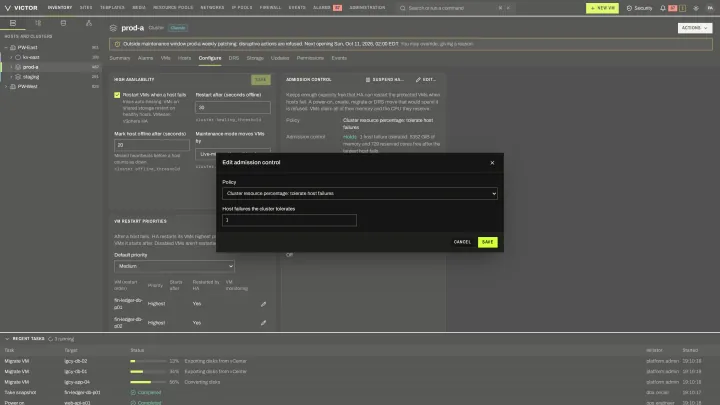Viewport: 720px width, 405px height.
Task: Switch to the Summary tab
Action: pos(120,58)
